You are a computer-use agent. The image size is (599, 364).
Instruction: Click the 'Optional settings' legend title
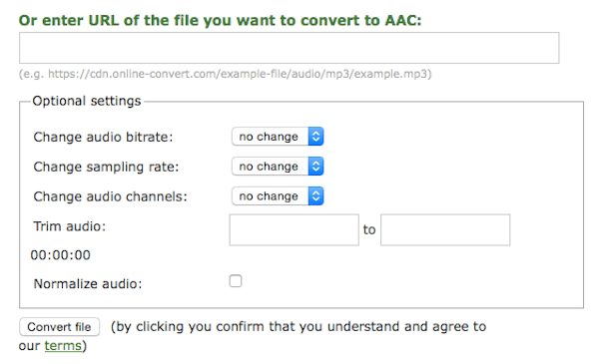(87, 101)
